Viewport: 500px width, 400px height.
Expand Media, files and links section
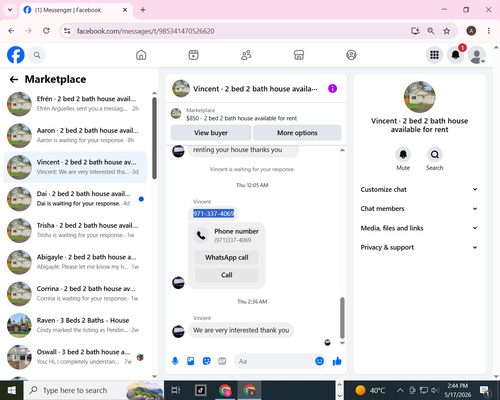point(419,228)
